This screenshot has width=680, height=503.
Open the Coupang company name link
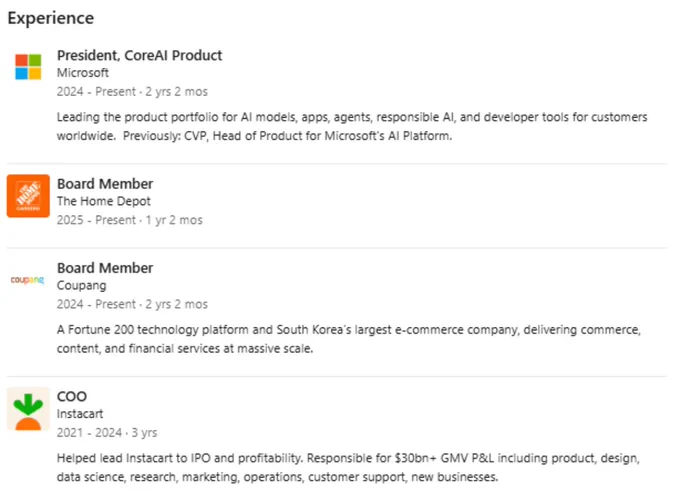82,285
